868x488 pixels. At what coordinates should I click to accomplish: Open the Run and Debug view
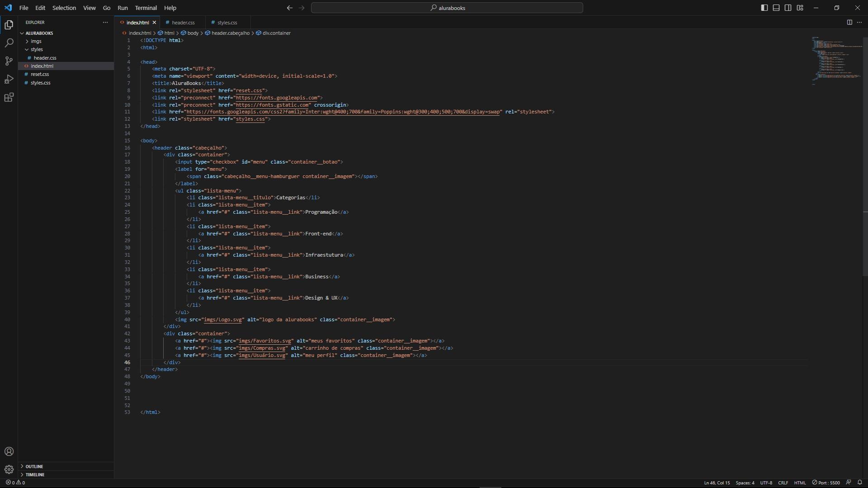[9, 79]
